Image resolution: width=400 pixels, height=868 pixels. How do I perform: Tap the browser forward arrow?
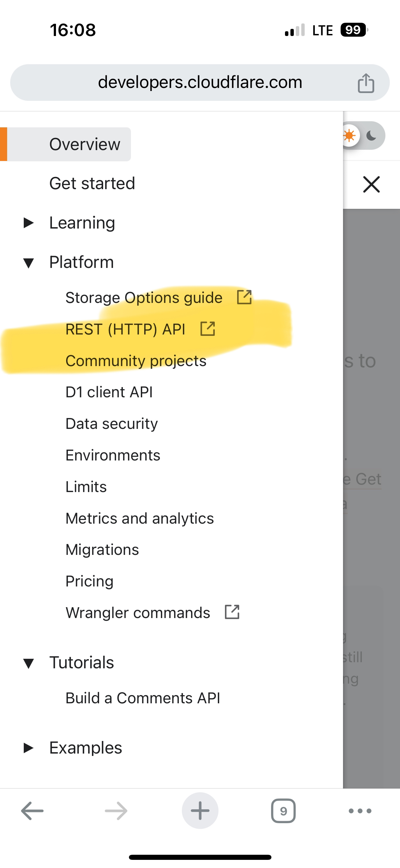116,811
